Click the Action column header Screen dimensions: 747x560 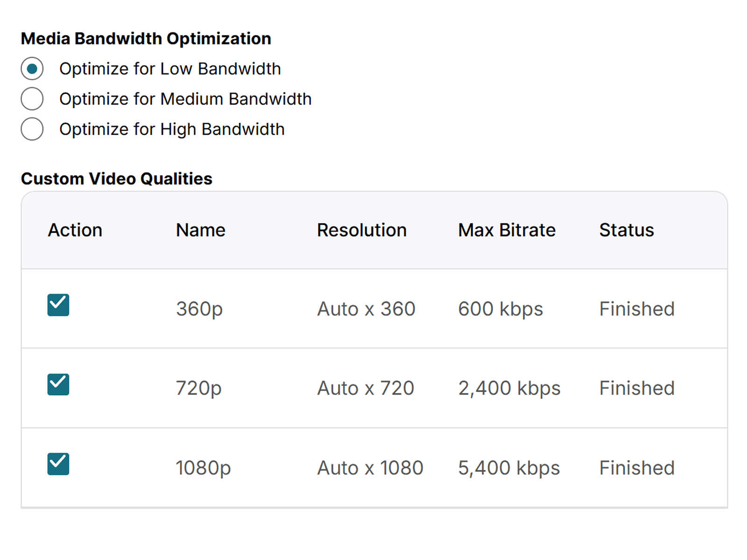click(x=75, y=230)
